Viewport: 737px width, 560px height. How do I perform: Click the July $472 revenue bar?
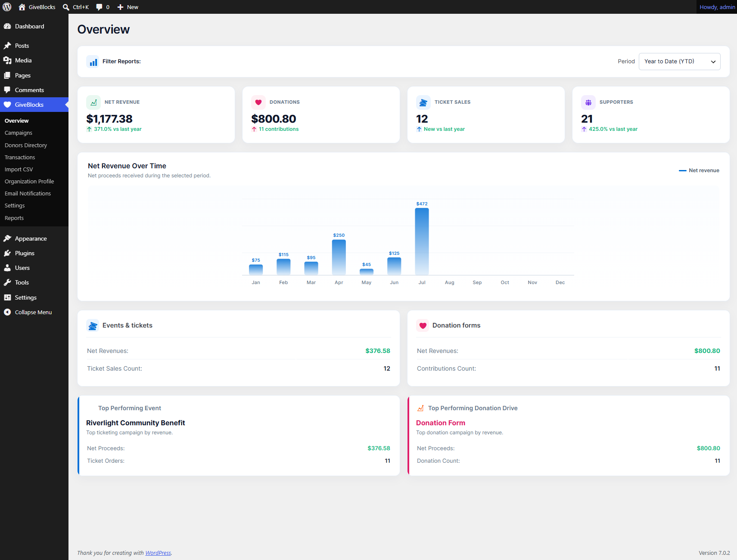coord(422,241)
